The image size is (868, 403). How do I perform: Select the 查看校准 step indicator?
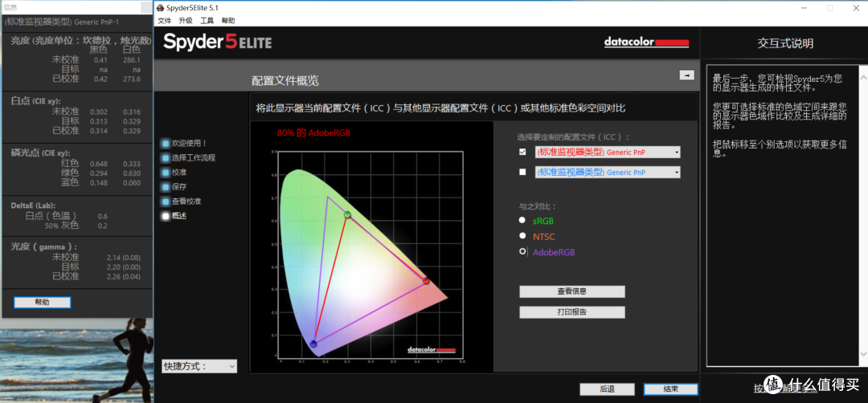[x=166, y=201]
